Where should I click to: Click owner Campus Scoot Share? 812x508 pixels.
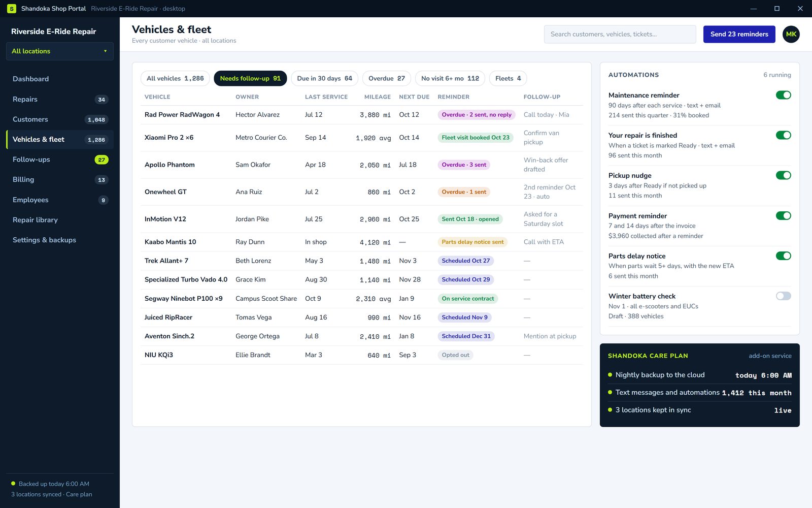(x=266, y=299)
